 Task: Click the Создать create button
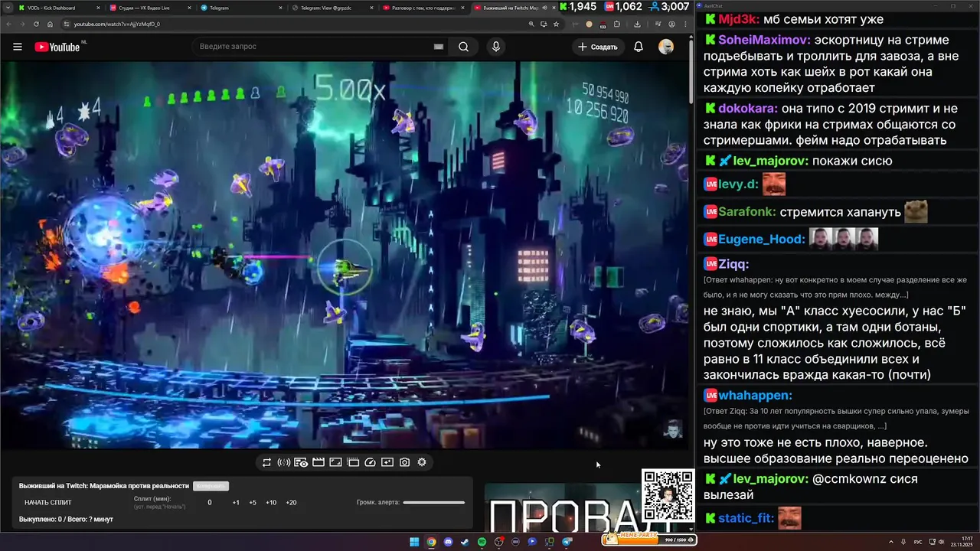click(597, 47)
